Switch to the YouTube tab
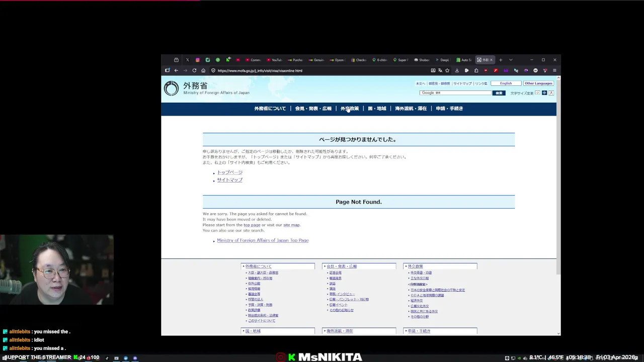644x362 pixels. (275, 60)
